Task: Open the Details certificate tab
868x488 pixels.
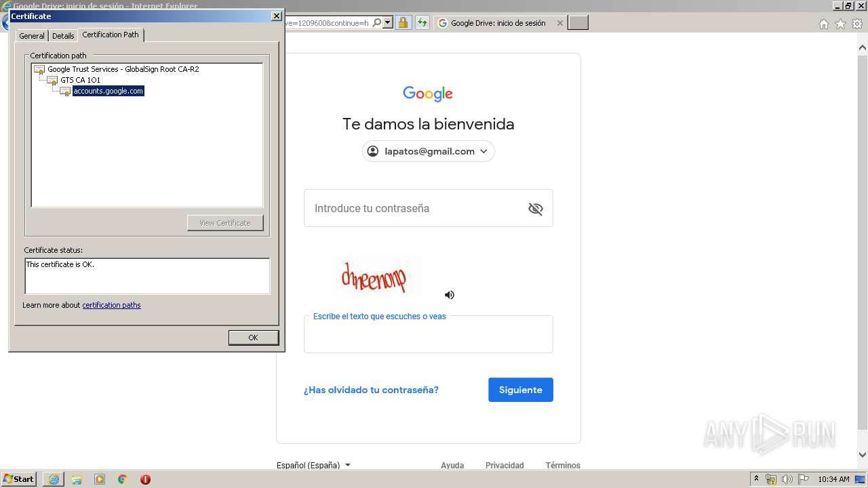Action: tap(63, 36)
